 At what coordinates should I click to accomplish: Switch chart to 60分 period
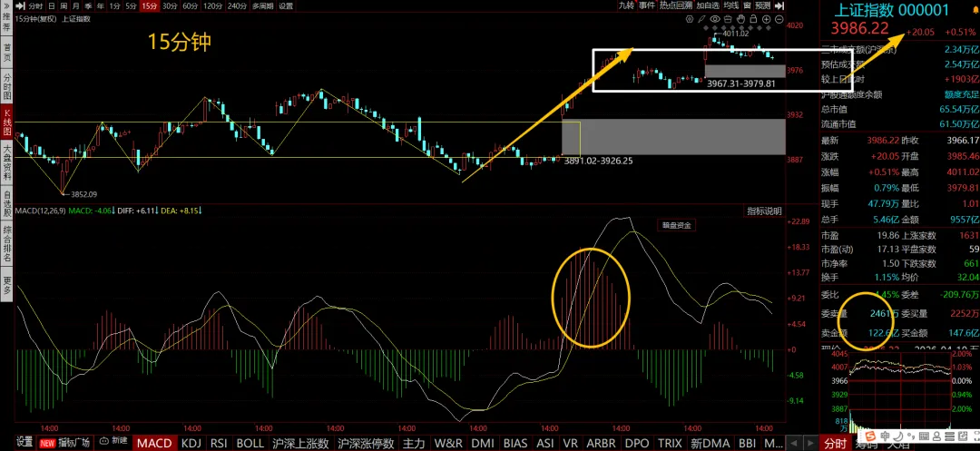pos(190,5)
